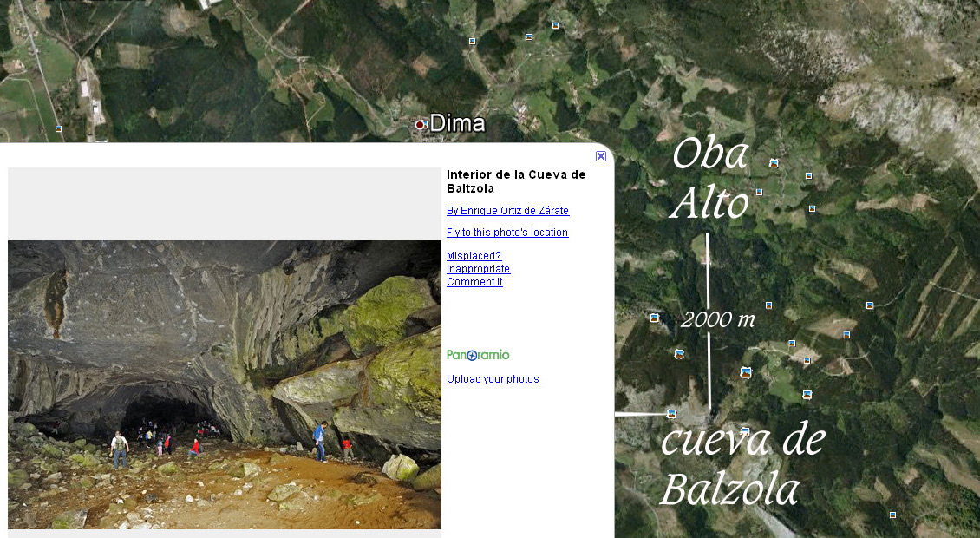Click the title 'Interior de la Cueva de Baltzola'
The width and height of the screenshot is (980, 538).
click(516, 181)
